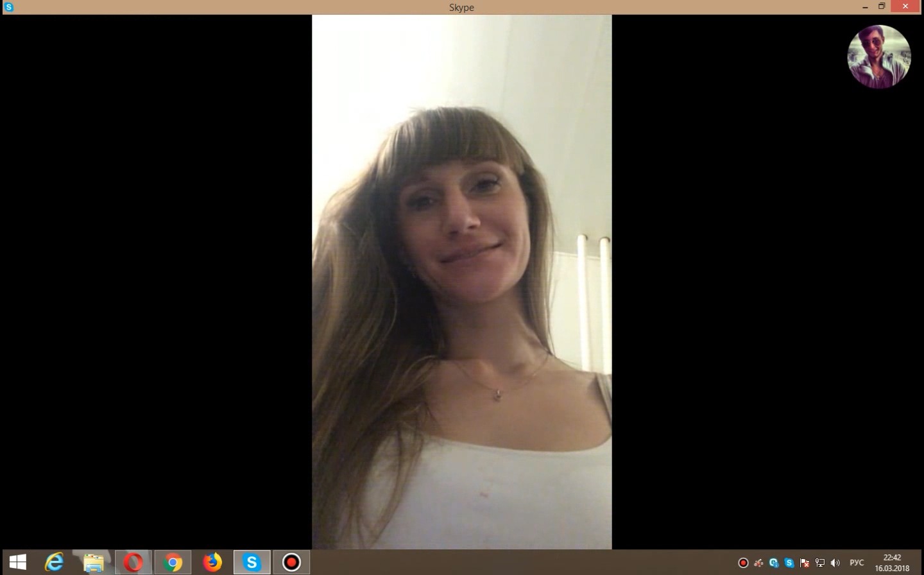Click the self-view avatar thumbnail
Image resolution: width=924 pixels, height=575 pixels.
point(878,56)
